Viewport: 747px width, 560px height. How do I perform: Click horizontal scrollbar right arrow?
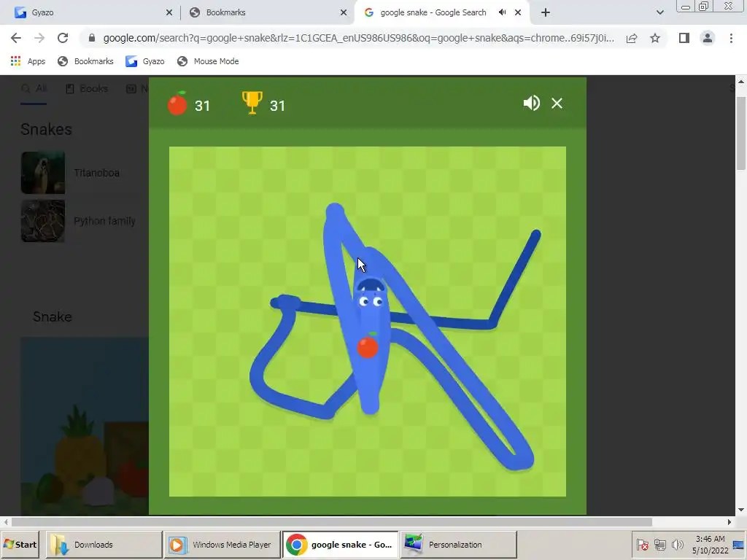tap(729, 522)
